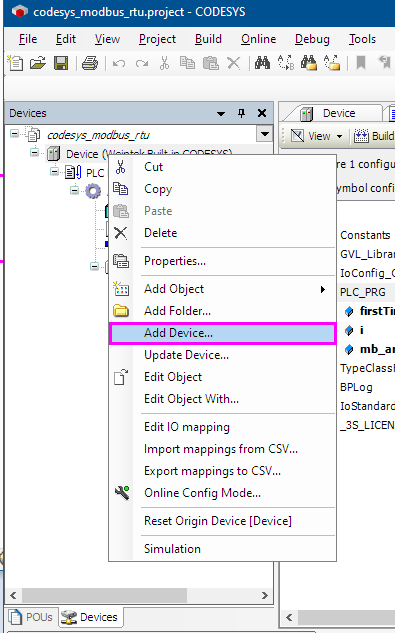Expand the Add Object submenu arrow

click(x=323, y=289)
